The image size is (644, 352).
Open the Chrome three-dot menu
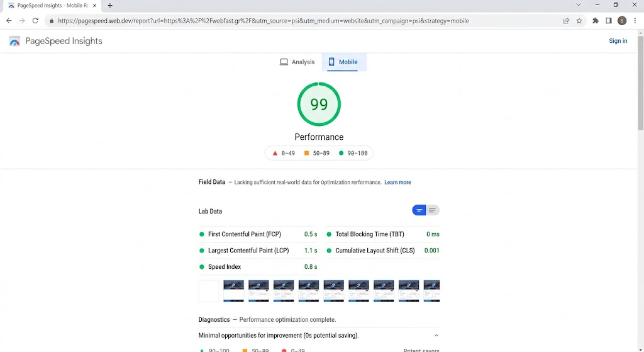[x=635, y=21]
